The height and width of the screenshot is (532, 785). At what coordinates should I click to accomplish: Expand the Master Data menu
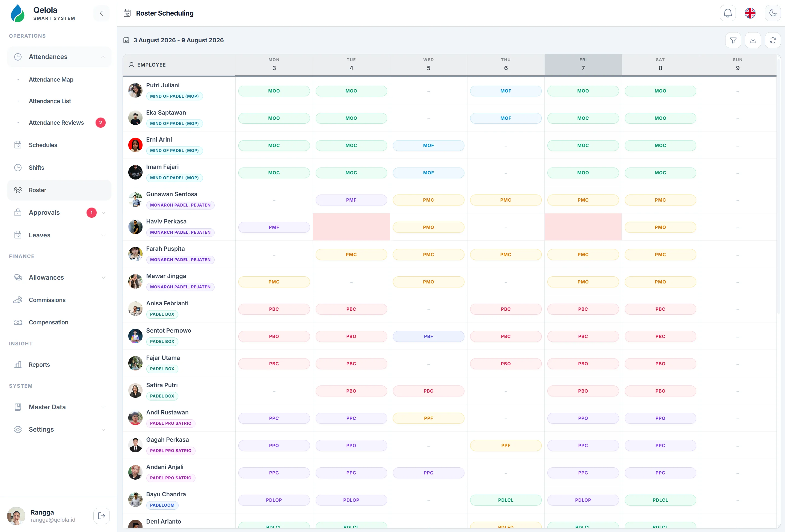click(x=59, y=407)
